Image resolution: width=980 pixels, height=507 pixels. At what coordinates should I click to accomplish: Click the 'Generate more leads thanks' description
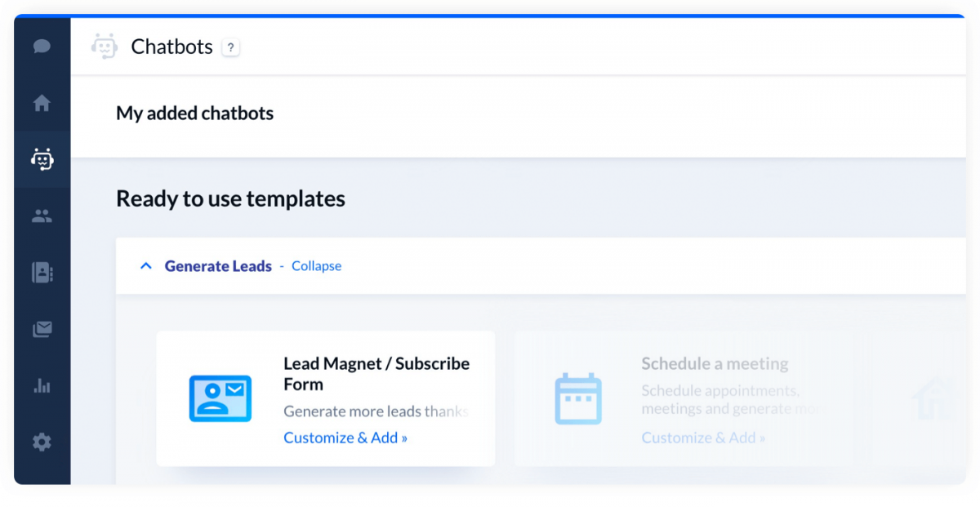pyautogui.click(x=376, y=411)
